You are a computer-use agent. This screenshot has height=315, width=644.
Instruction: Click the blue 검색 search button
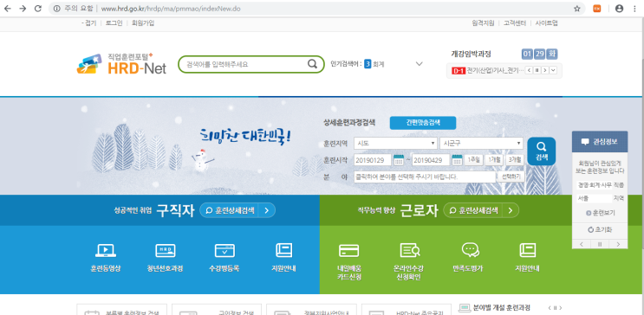[542, 151]
